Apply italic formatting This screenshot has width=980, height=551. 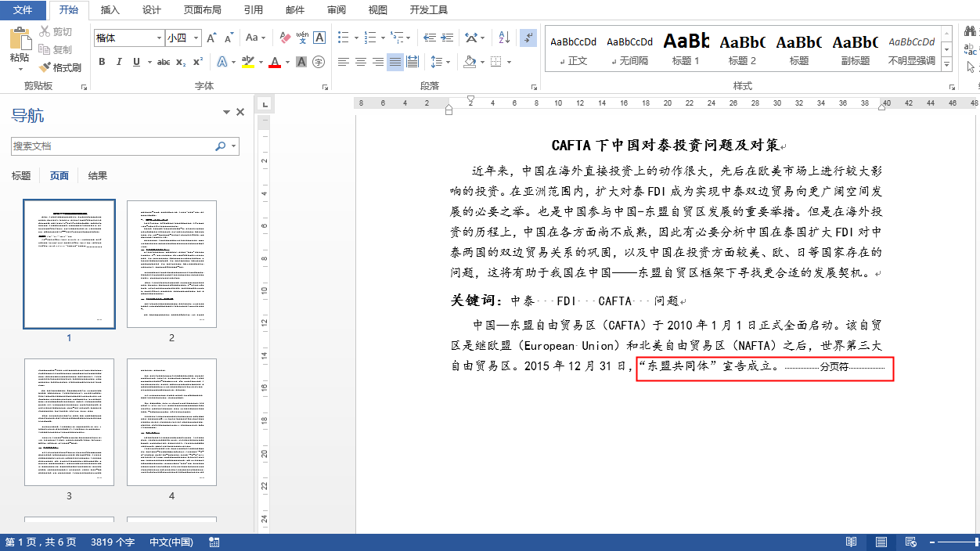tap(118, 60)
